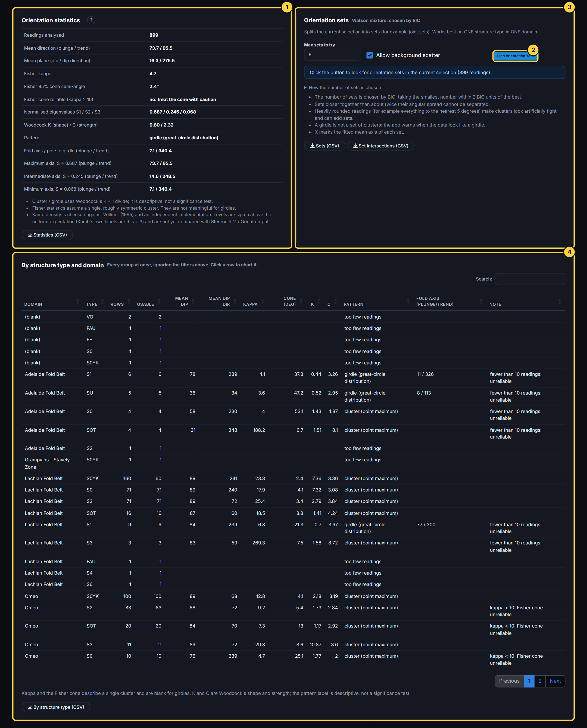Viewport: 587px width, 728px height.
Task: Sort table by FOLD AXIS column
Action: pos(449,301)
